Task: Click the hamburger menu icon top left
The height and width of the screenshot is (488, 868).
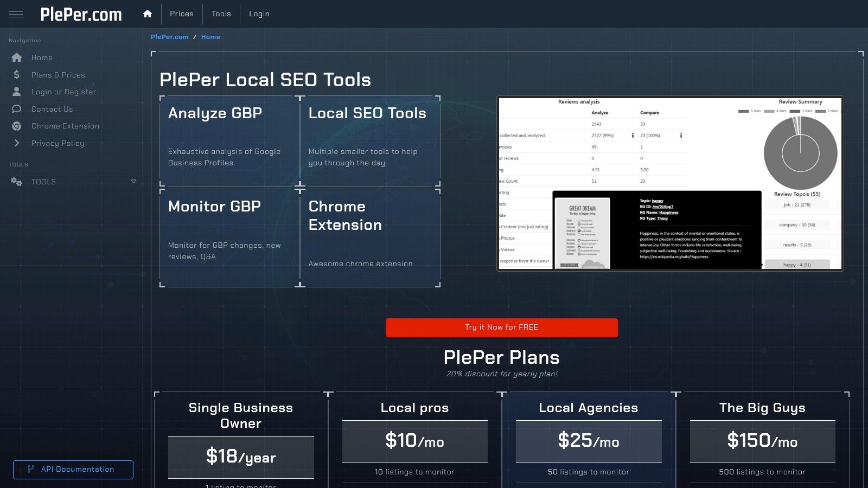Action: pyautogui.click(x=16, y=14)
